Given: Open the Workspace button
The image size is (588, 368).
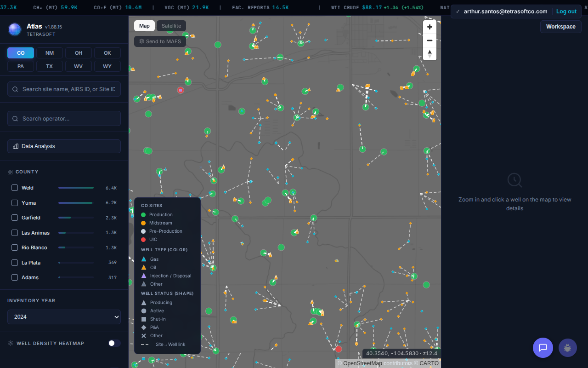Looking at the screenshot, I should click(x=560, y=27).
